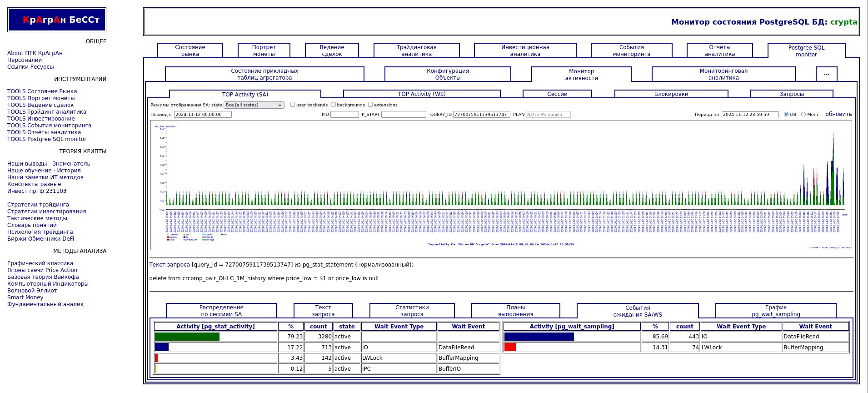Open the Блокировки tab
The image size is (868, 393).
tap(671, 94)
